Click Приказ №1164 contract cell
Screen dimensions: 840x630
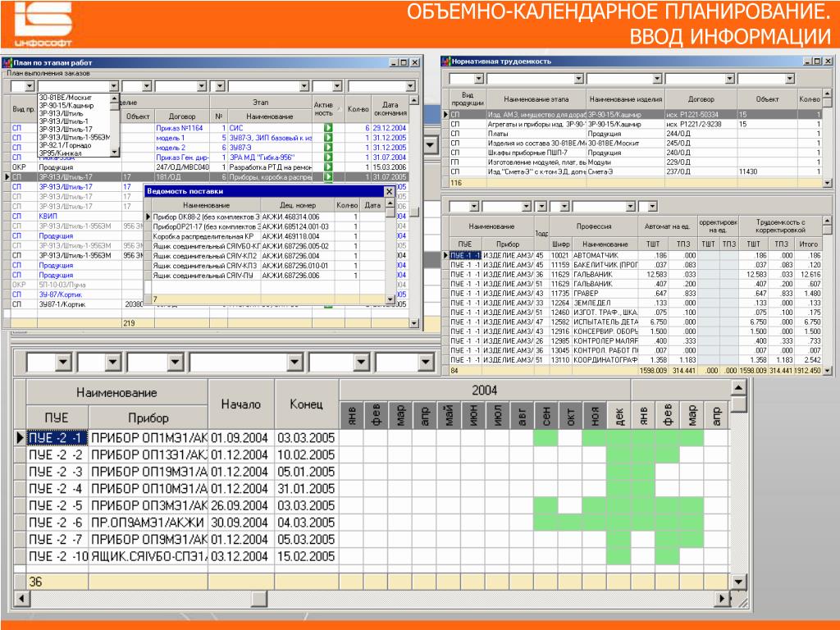click(x=180, y=128)
